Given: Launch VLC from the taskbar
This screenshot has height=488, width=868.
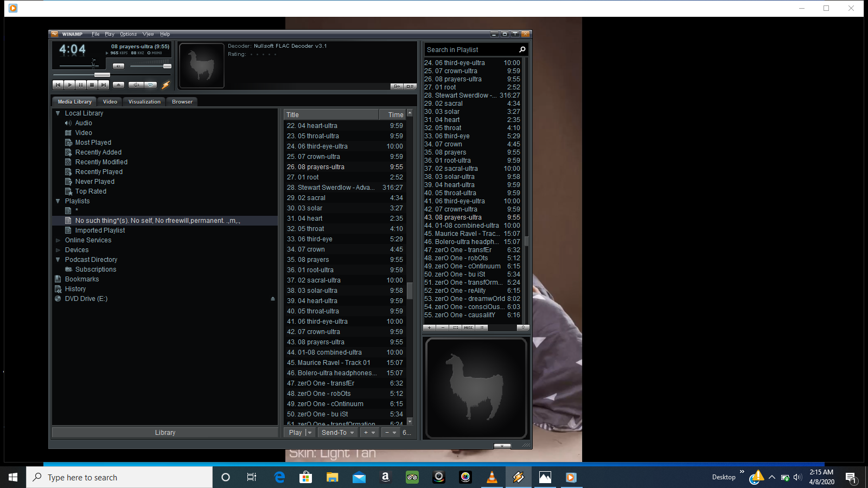Looking at the screenshot, I should pos(492,477).
